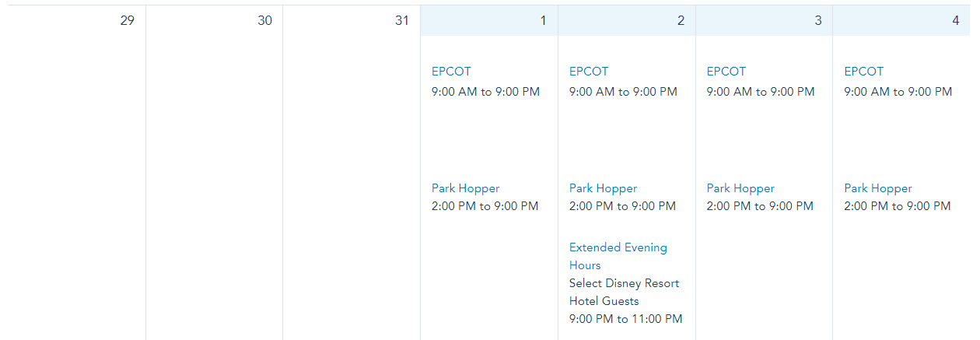Screen dimensions: 980x340
Task: Click the highlighted date 1 header
Action: tap(489, 21)
